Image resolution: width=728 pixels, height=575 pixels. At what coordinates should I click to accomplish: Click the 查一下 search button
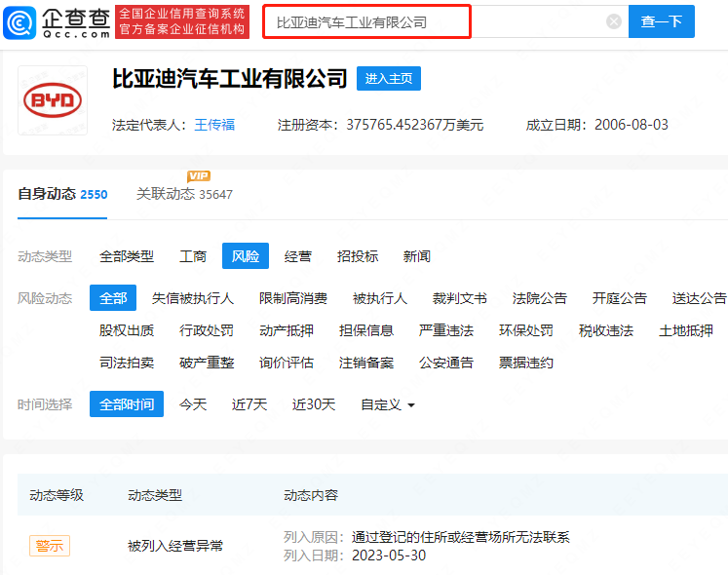point(661,21)
